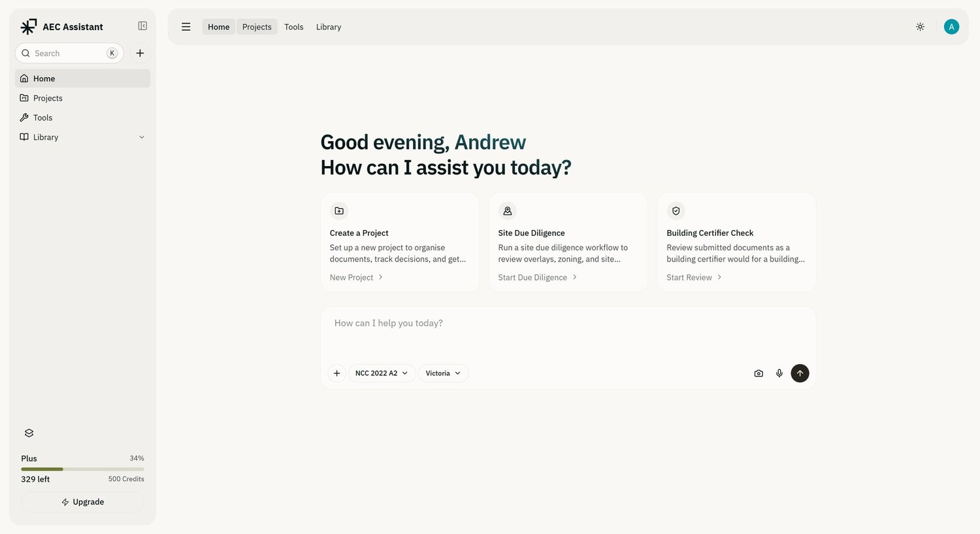Switch to the Projects tab in top bar
This screenshot has width=980, height=534.
click(257, 27)
